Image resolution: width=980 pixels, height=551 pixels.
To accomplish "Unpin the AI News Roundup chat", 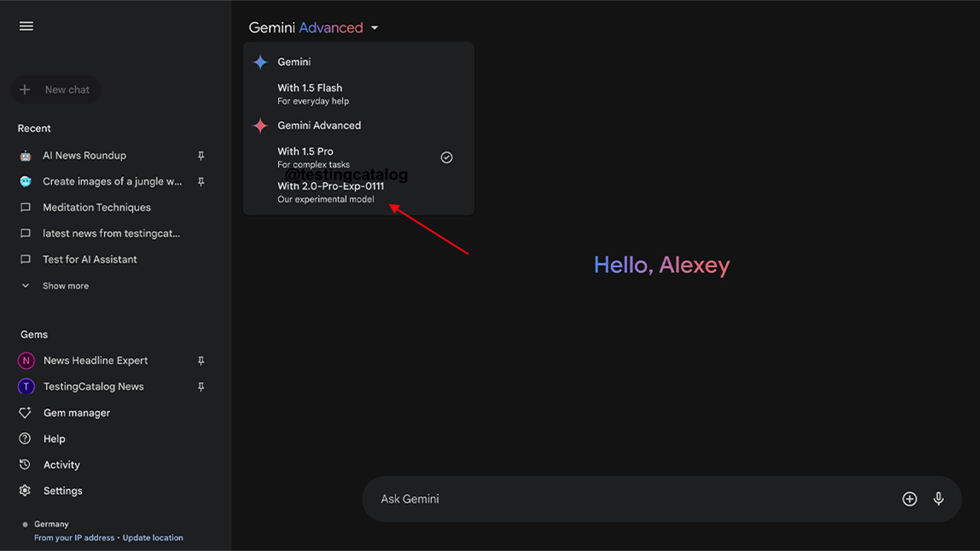I will tap(201, 155).
